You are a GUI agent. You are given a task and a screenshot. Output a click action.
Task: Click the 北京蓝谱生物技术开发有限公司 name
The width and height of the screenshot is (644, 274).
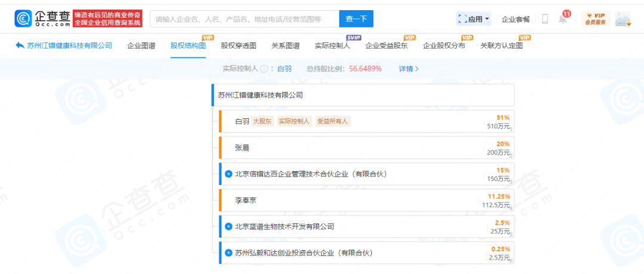click(x=284, y=226)
